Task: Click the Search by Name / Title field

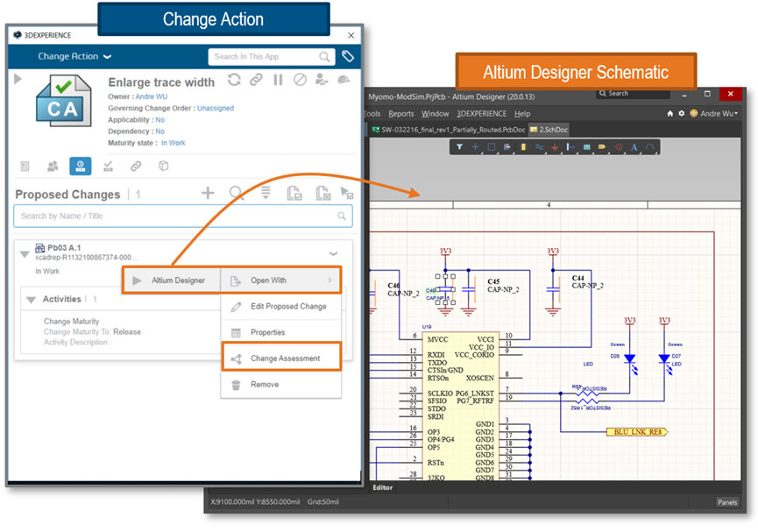Action: 183,216
